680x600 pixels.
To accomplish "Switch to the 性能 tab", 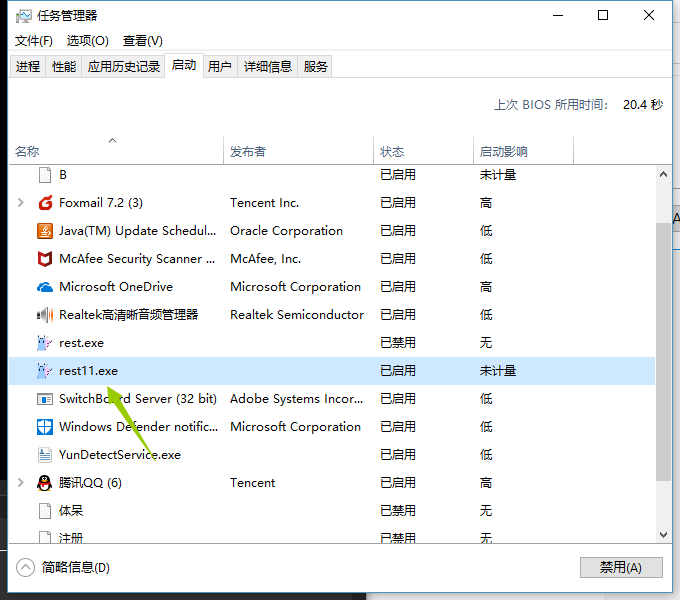I will coord(64,66).
